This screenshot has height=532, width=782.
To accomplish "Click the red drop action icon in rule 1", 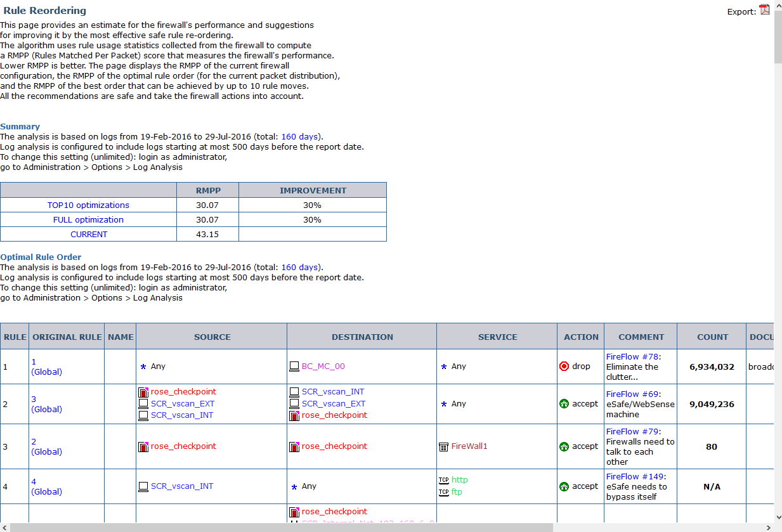I will [x=564, y=367].
